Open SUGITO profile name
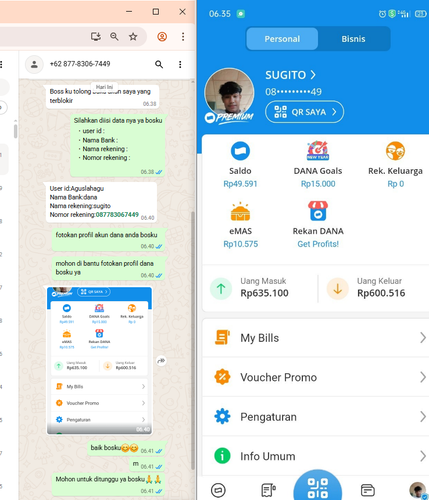Screen dimensions: 429x500 [290, 75]
